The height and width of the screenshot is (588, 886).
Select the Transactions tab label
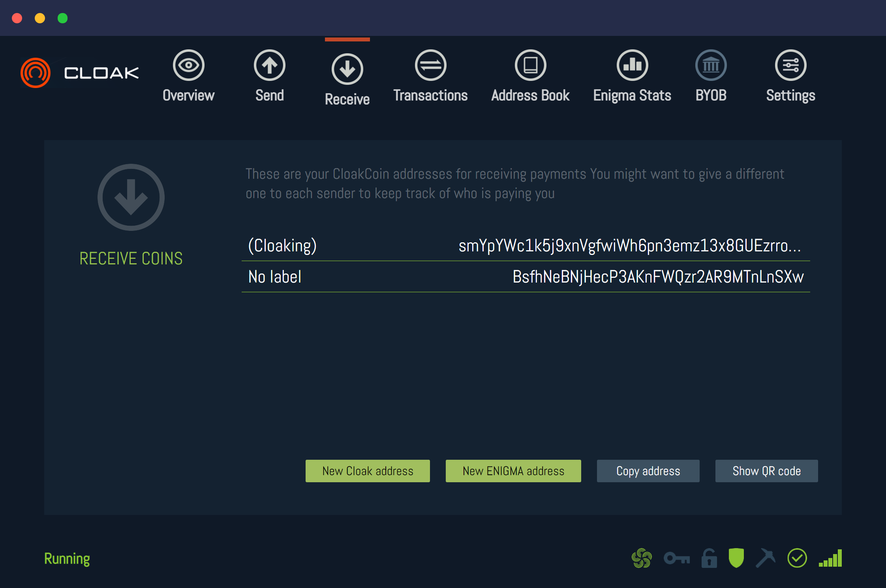point(431,96)
